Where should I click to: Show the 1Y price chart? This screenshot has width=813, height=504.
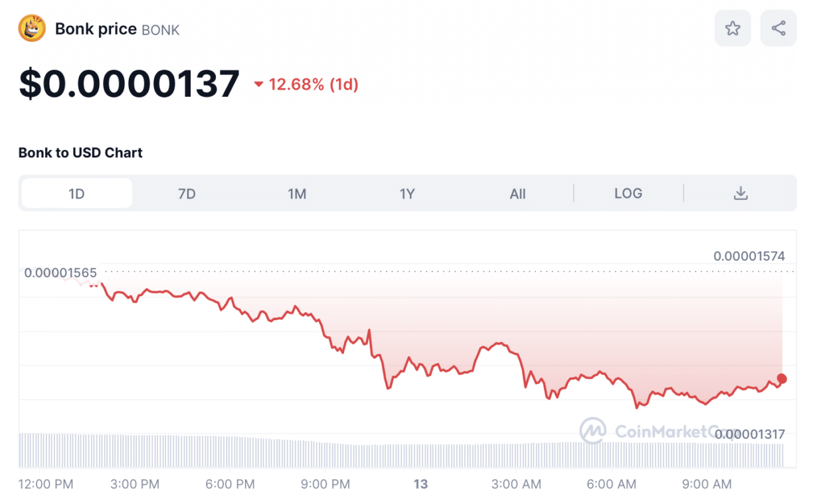point(407,193)
